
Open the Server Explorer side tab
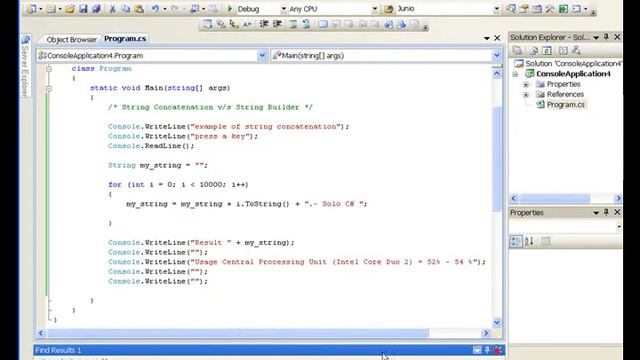pyautogui.click(x=25, y=67)
